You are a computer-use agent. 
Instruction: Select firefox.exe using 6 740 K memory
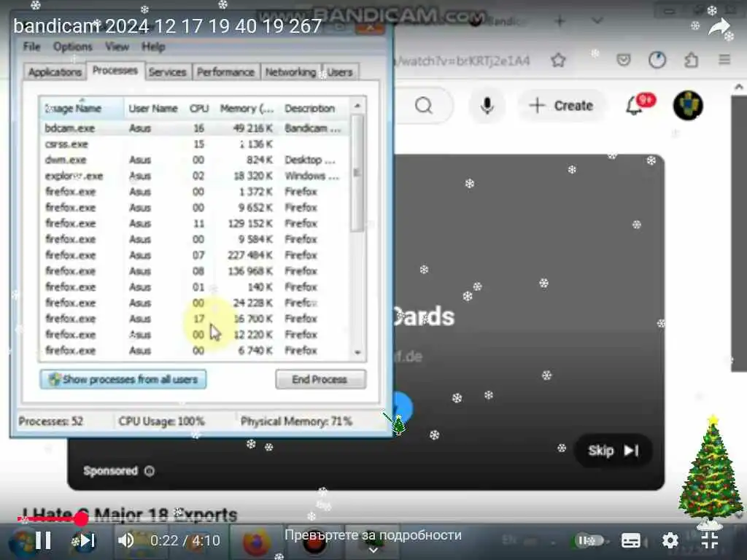(x=196, y=351)
